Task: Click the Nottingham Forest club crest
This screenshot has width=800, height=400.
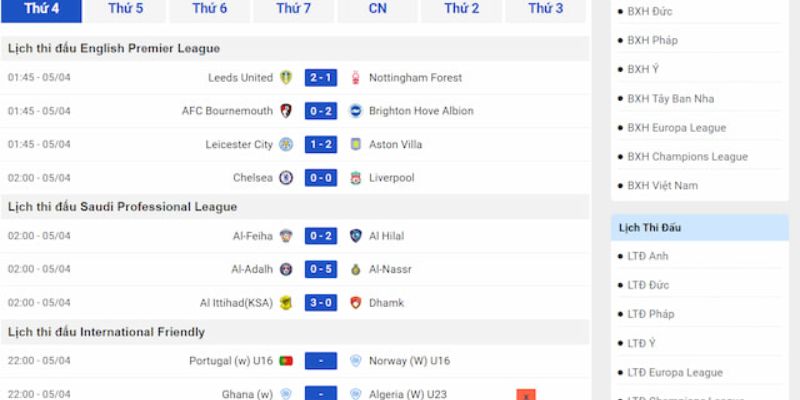Action: point(356,78)
